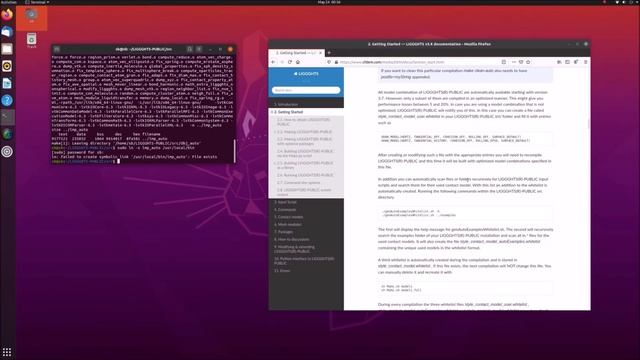Open the clock calendar in the top bar
The height and width of the screenshot is (360, 640).
[x=329, y=2]
